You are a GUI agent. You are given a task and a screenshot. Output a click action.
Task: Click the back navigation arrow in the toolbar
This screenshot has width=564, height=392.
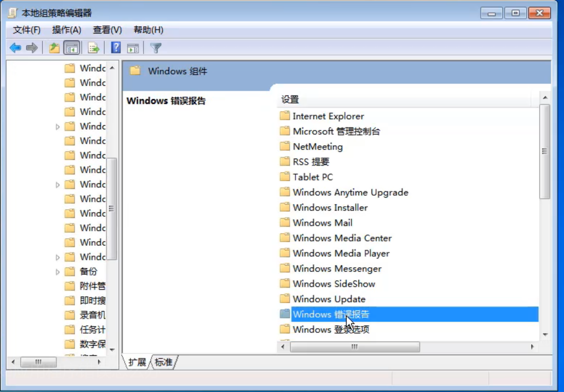[x=15, y=47]
